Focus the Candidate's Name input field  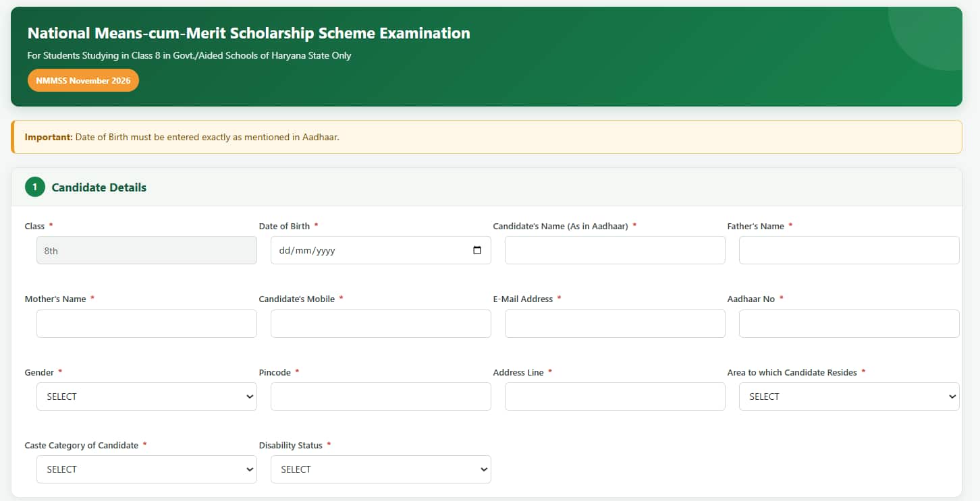click(615, 250)
